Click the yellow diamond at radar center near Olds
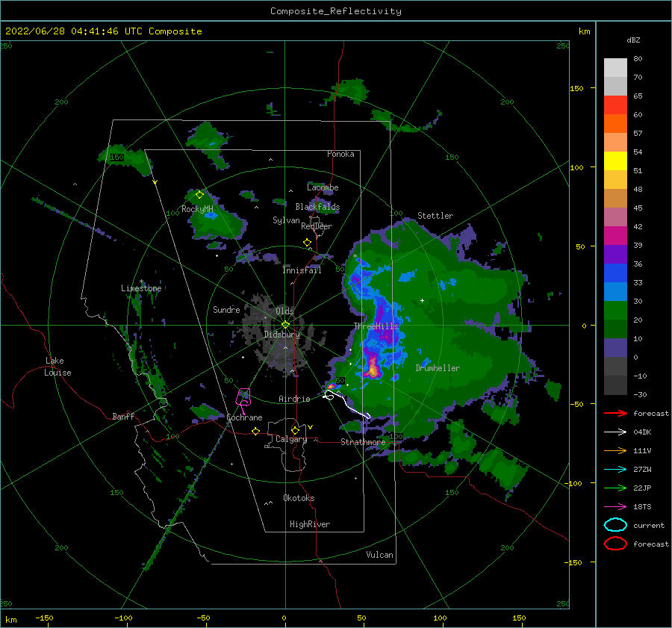 [285, 325]
